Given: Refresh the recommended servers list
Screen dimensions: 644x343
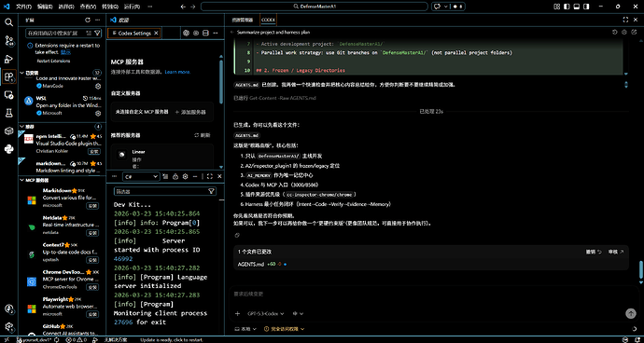Looking at the screenshot, I should [x=203, y=135].
